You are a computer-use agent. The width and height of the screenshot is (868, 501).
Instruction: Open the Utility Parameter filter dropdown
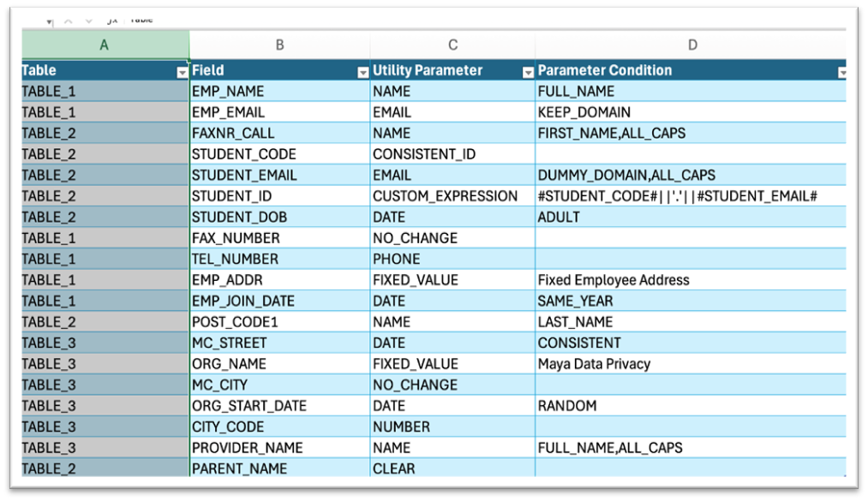tap(528, 72)
